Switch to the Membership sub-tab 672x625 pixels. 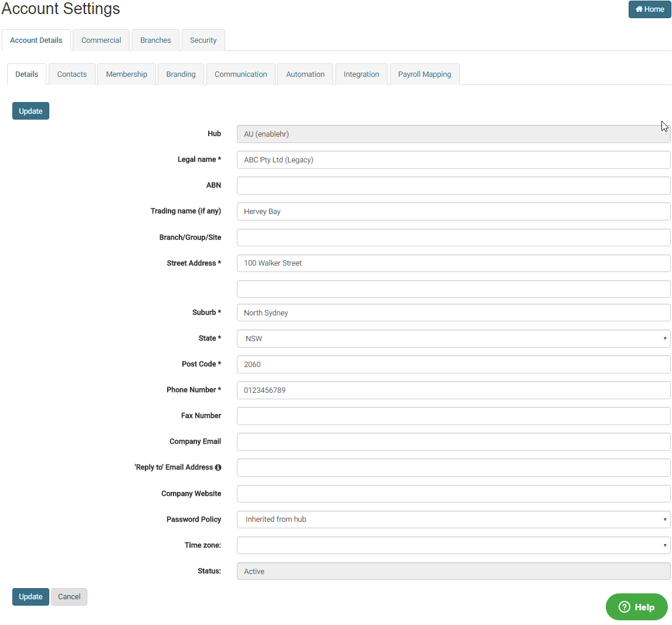click(x=127, y=74)
